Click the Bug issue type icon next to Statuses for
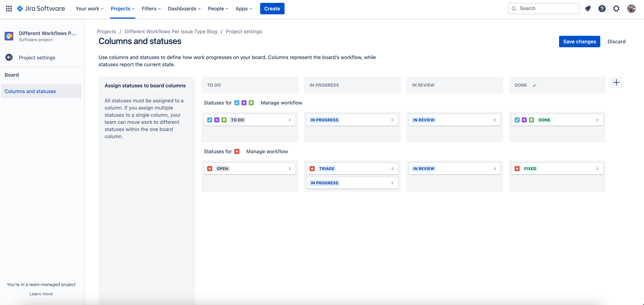Viewport: 644px width, 305px height. (x=237, y=151)
